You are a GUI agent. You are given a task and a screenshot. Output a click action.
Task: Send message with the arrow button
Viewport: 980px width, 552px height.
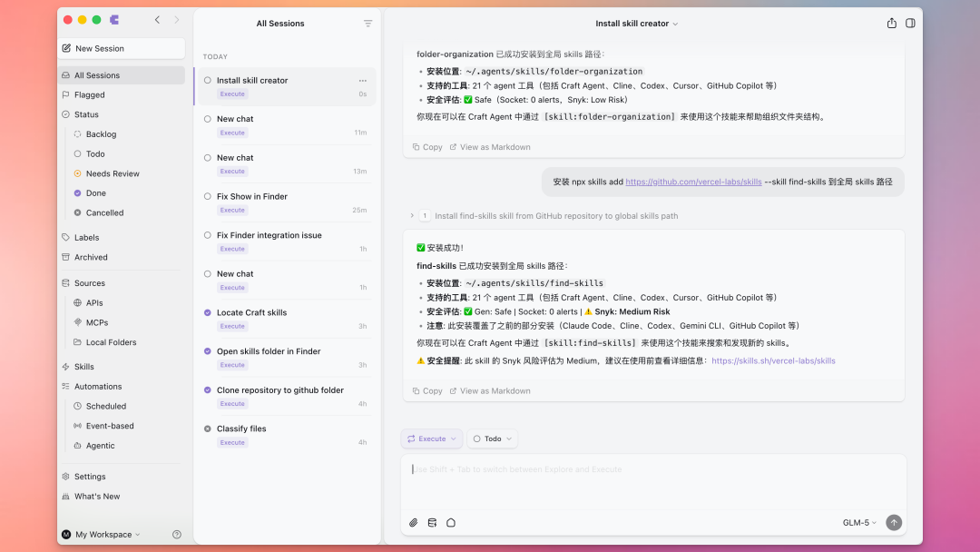pyautogui.click(x=894, y=523)
